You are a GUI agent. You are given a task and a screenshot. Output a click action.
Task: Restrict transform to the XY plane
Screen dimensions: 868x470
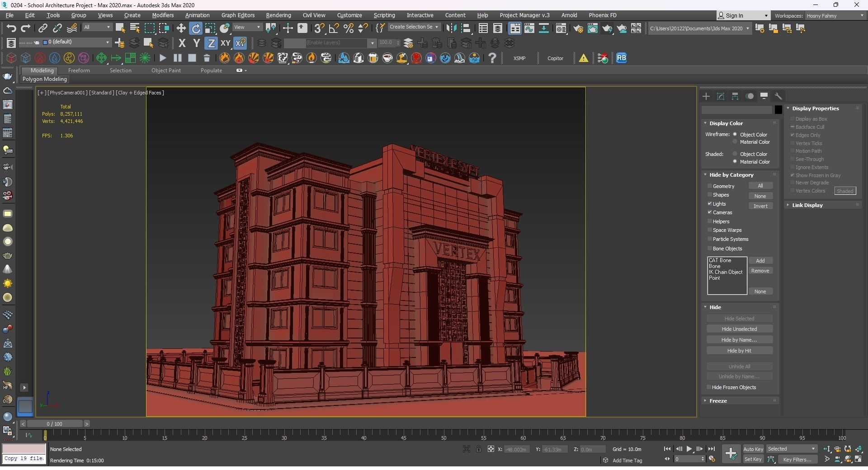pos(225,43)
